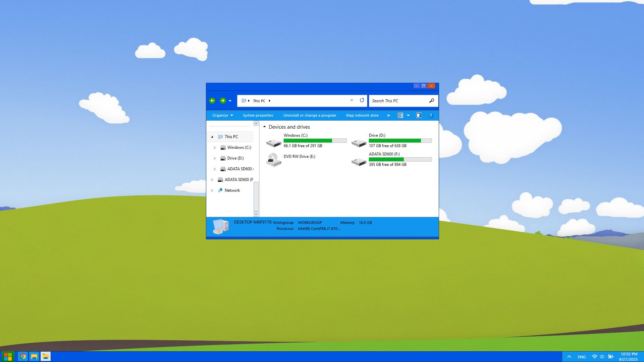The width and height of the screenshot is (644, 362).
Task: Open the Organize dropdown menu
Action: coord(222,115)
